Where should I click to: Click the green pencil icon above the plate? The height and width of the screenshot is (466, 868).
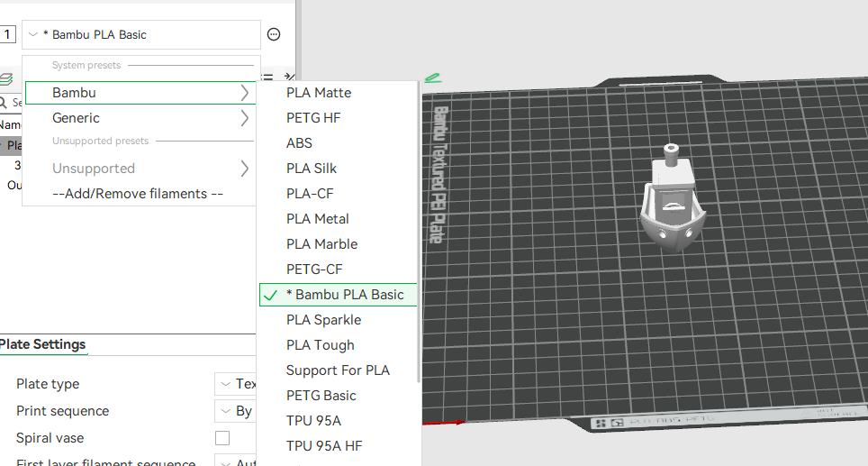point(432,78)
